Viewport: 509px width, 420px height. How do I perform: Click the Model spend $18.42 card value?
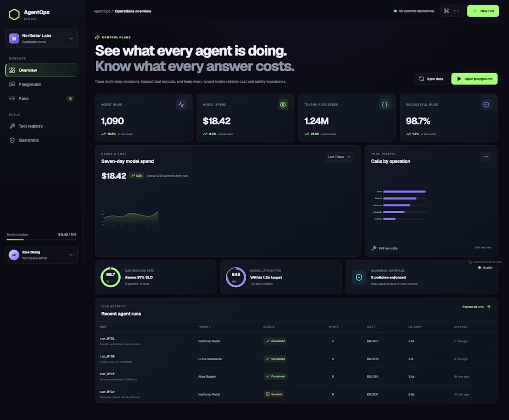pos(217,121)
